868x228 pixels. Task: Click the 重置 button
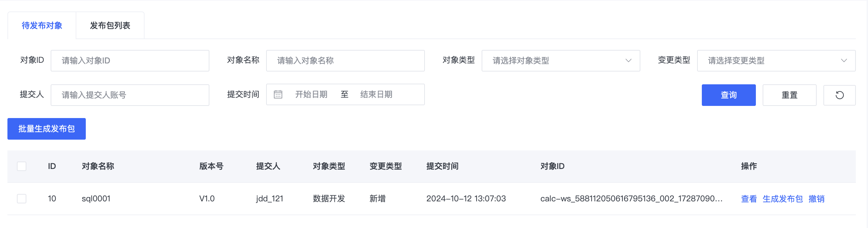pos(789,95)
